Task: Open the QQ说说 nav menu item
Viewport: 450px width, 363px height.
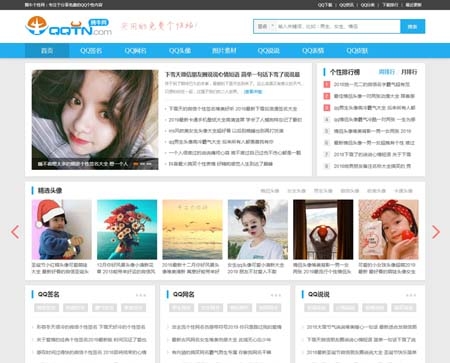Action: point(268,51)
